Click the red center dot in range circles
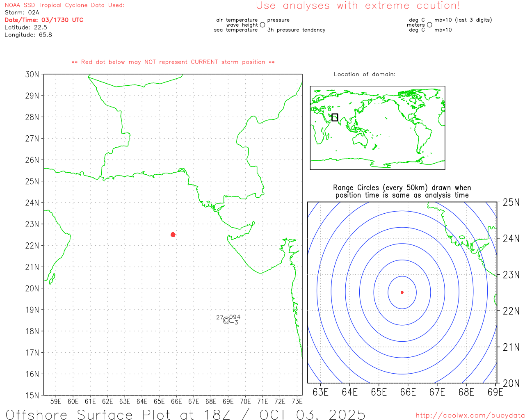The image size is (525, 420). (402, 292)
